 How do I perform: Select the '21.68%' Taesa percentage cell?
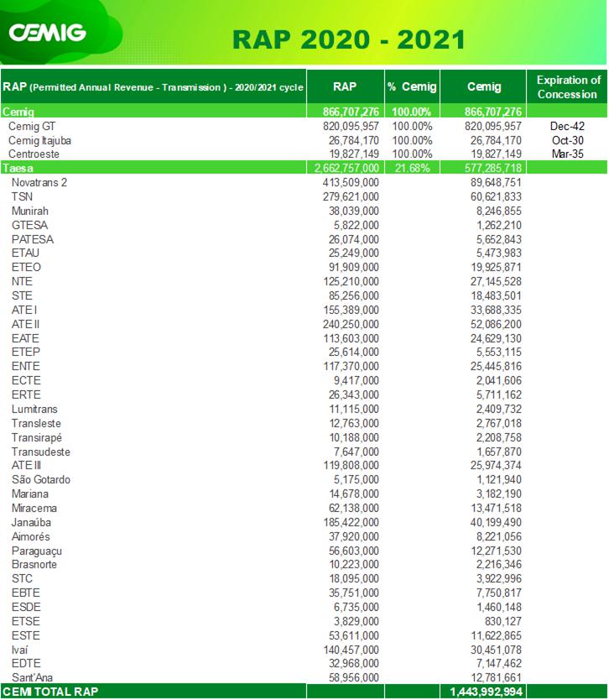tap(412, 169)
